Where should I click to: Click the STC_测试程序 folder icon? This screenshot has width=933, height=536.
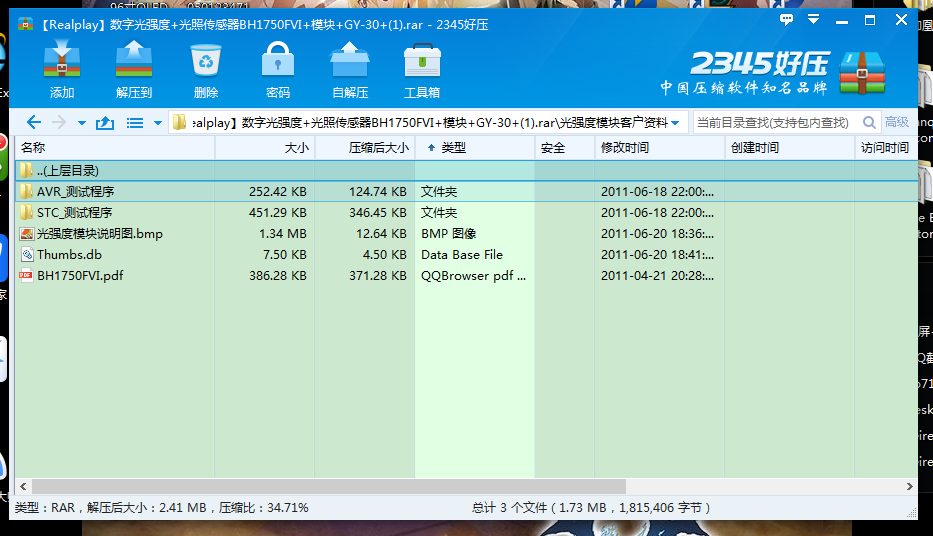[x=26, y=212]
